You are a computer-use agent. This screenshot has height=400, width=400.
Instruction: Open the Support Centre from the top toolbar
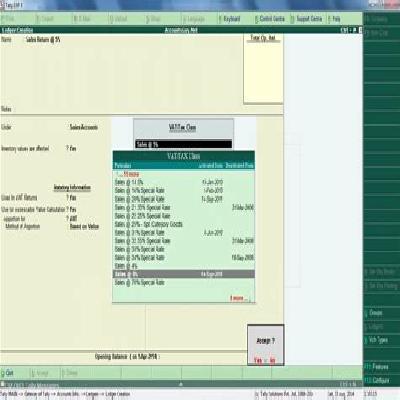(306, 19)
